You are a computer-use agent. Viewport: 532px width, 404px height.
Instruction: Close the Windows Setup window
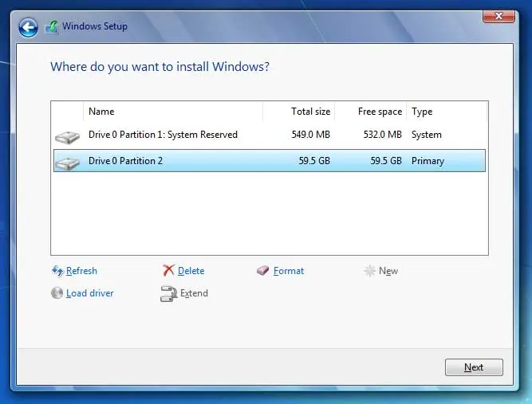coord(499,16)
